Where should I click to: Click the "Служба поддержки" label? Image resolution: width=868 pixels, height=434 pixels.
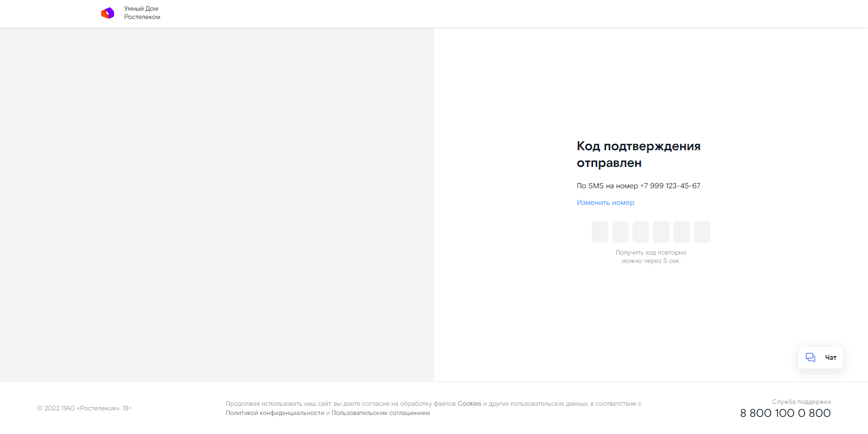tap(801, 402)
